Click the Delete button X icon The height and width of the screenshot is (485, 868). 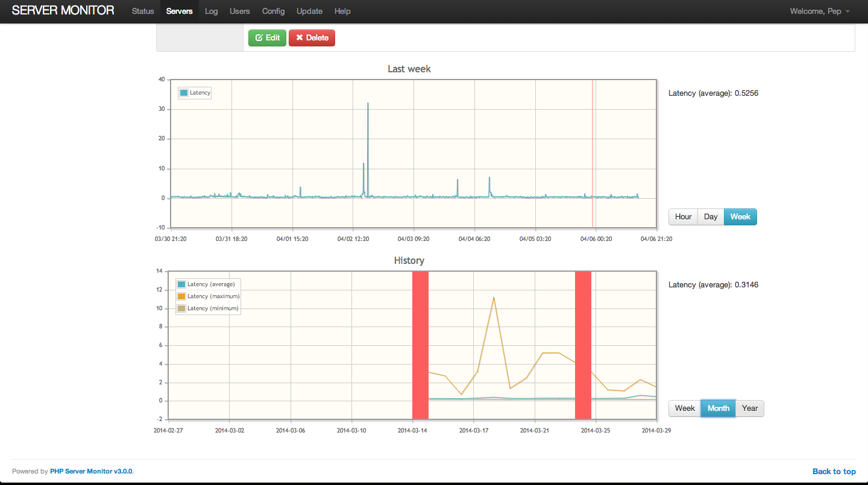pyautogui.click(x=300, y=38)
